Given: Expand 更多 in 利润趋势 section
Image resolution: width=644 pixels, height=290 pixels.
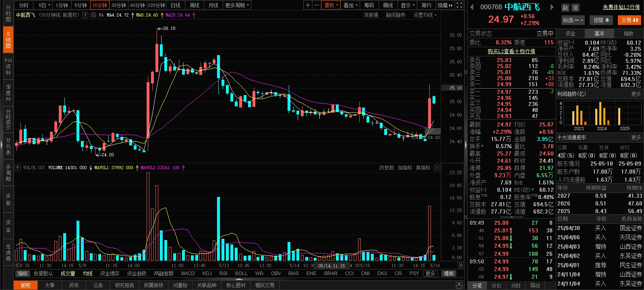Looking at the screenshot, I should 636,94.
